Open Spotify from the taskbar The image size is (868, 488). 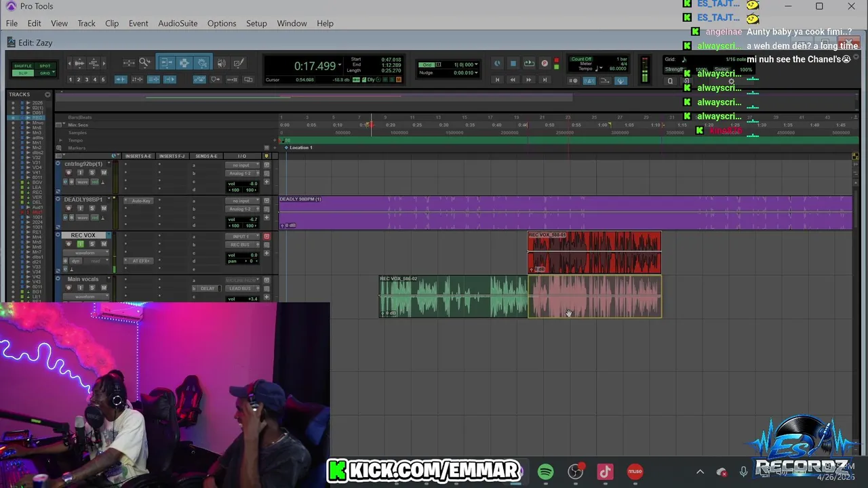tap(545, 472)
